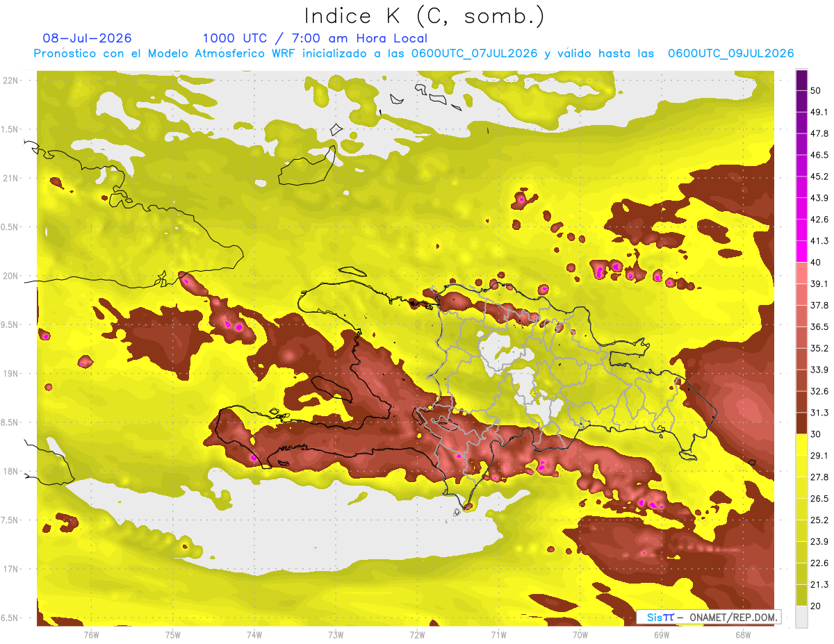The width and height of the screenshot is (834, 644).
Task: Click the longitude label "70W"
Action: click(580, 635)
